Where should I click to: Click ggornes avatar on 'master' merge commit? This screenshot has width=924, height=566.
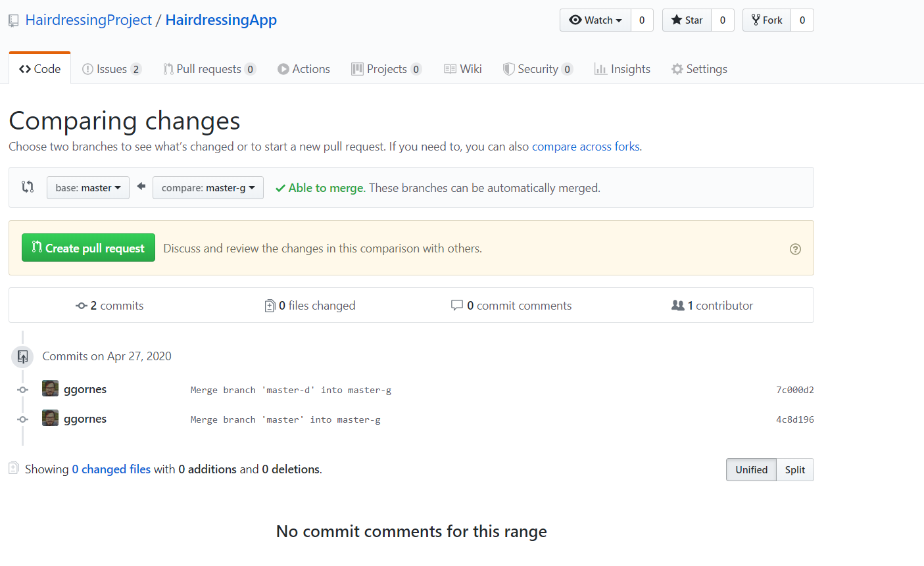pyautogui.click(x=50, y=418)
